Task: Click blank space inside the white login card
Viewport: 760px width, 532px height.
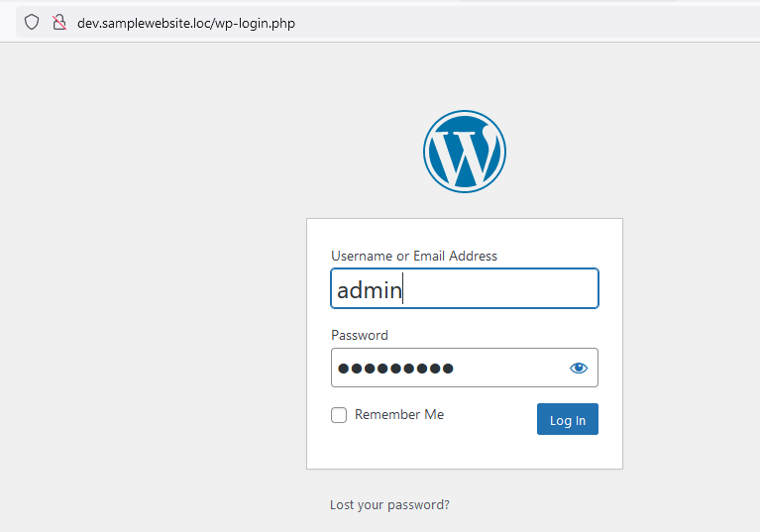Action: pyautogui.click(x=465, y=451)
